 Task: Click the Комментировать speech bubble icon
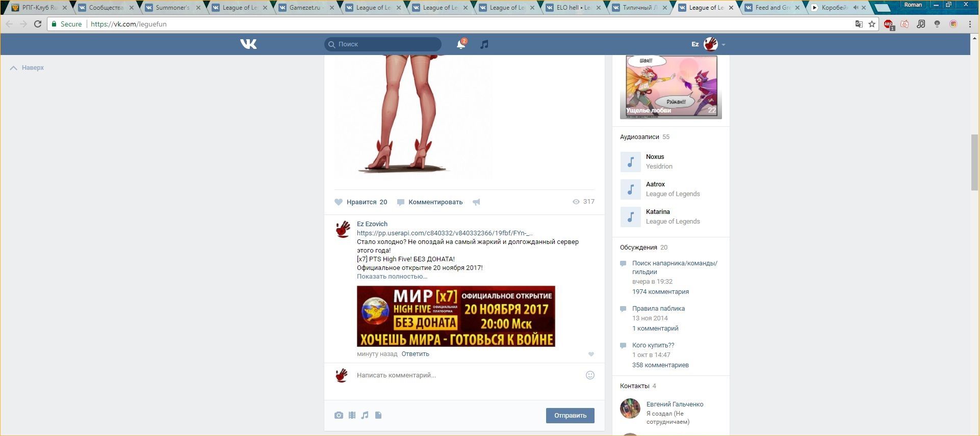pos(401,202)
